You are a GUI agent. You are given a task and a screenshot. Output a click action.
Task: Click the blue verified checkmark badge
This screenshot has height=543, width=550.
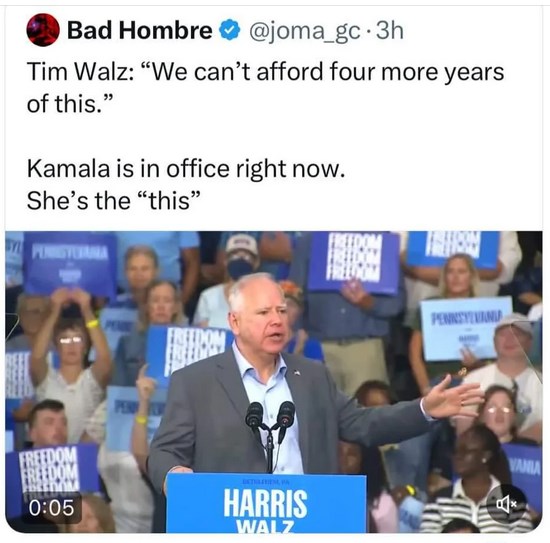229,30
